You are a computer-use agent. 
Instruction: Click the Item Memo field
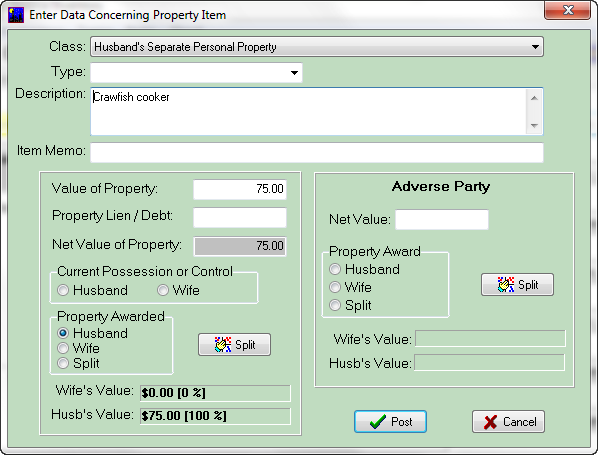pos(317,152)
